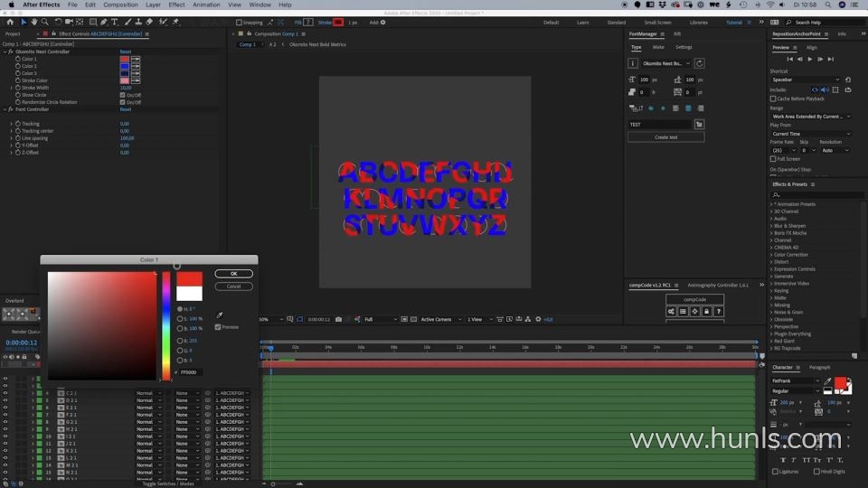Image resolution: width=868 pixels, height=488 pixels.
Task: Select the Zoom tool magnifier
Action: click(44, 22)
